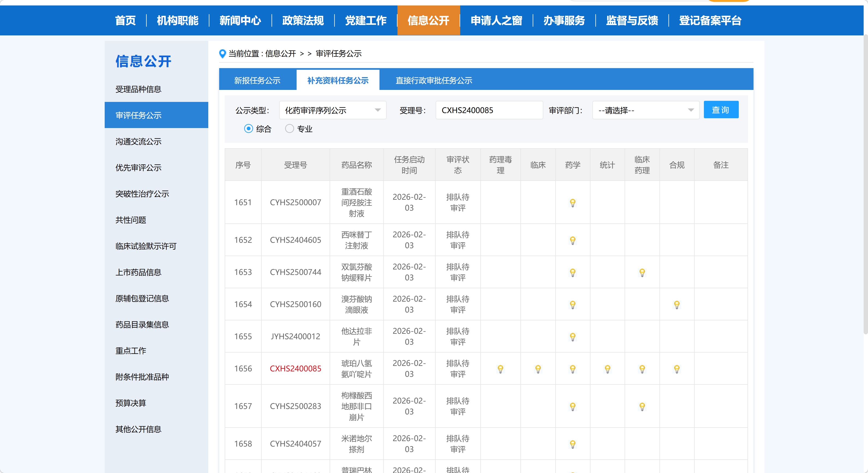
Task: Click 临床 lightbulb icon in row 1656
Action: click(x=538, y=369)
